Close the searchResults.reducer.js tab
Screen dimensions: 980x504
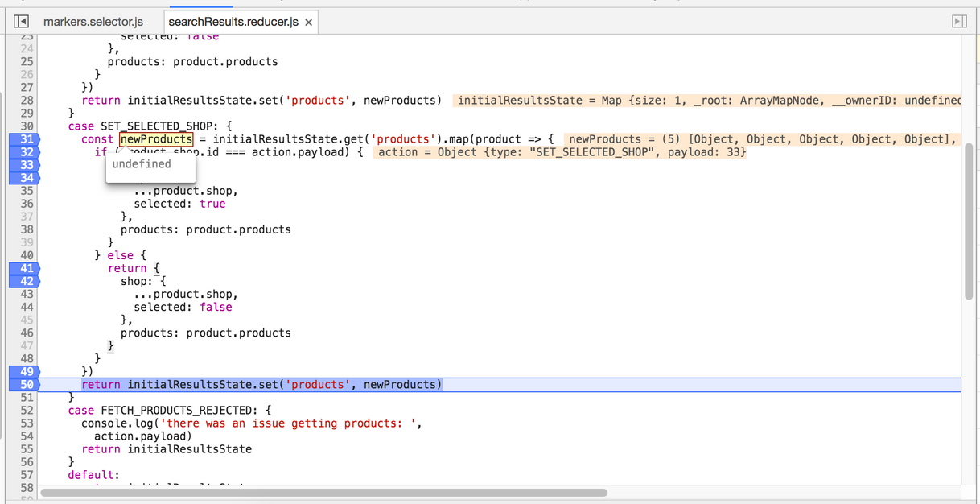308,23
